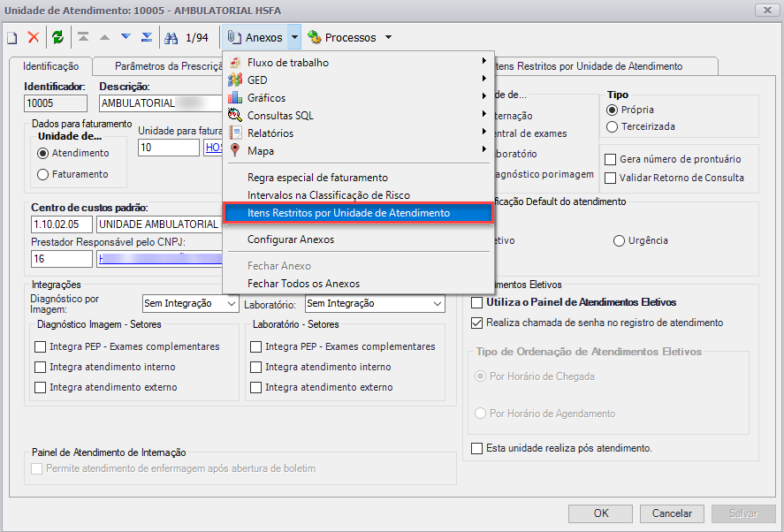
Task: Choose Fechar Todos os Anexos
Action: tap(358, 284)
